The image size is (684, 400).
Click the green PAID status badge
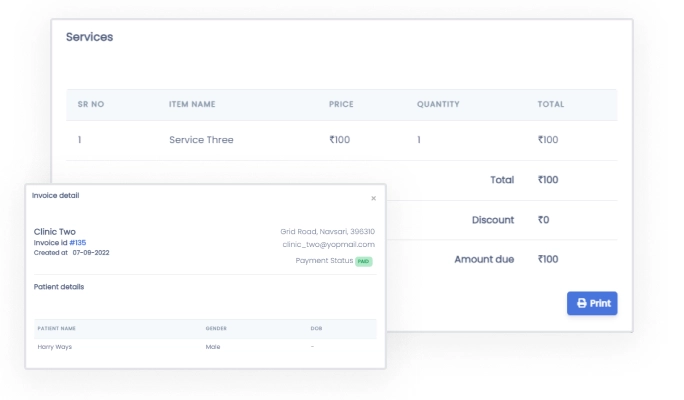click(x=363, y=261)
